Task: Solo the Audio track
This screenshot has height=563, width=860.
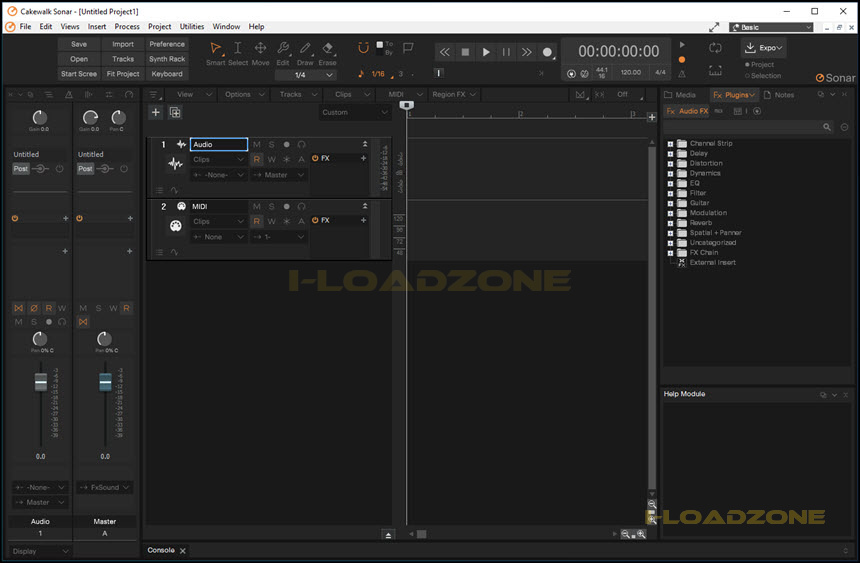Action: pyautogui.click(x=271, y=144)
